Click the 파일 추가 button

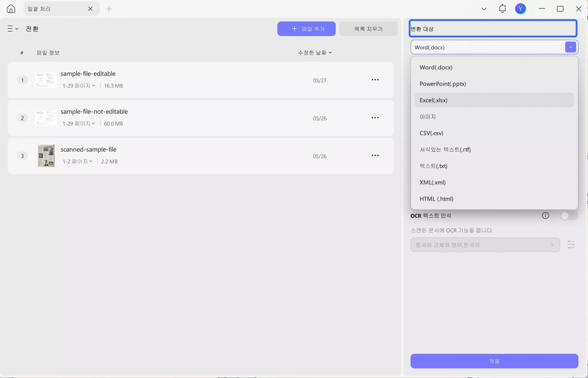click(306, 29)
